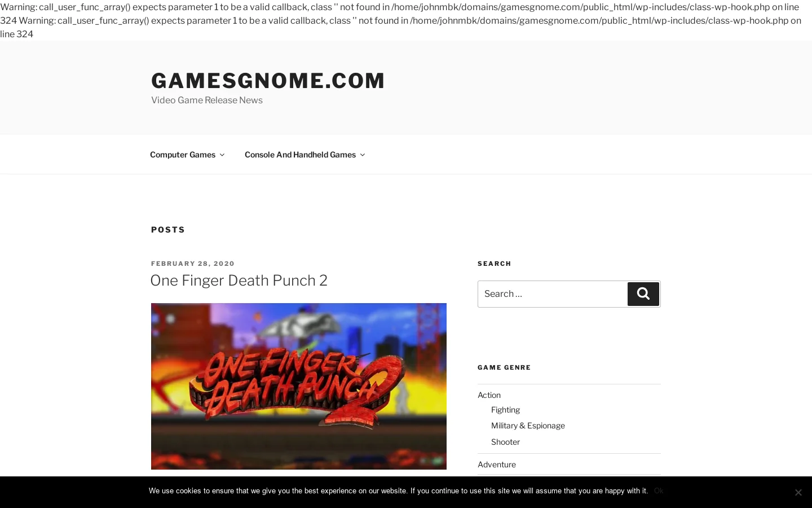Go to GAMESGNOME.COM home via site title
This screenshot has height=508, width=812.
268,81
